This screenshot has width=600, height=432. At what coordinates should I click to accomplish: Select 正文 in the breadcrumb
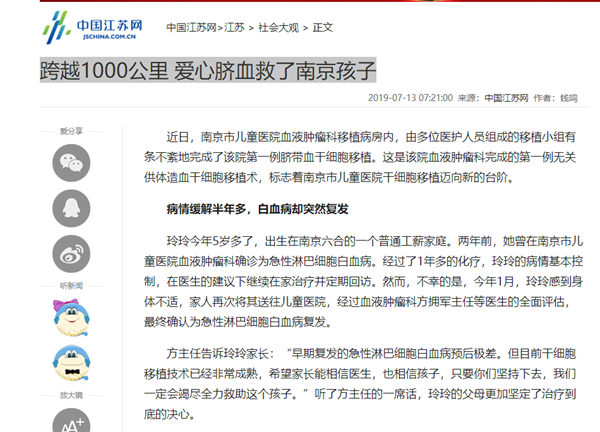click(x=324, y=28)
